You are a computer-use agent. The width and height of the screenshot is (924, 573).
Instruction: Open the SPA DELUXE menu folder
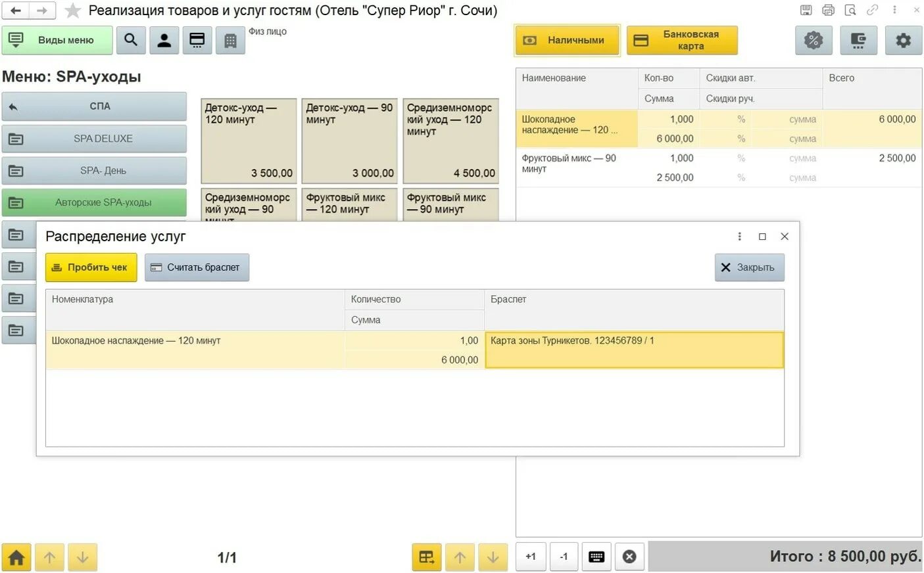(x=94, y=139)
